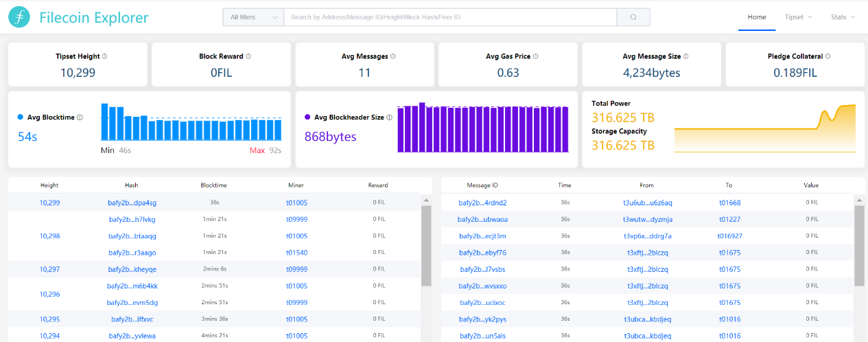Screen dimensions: 868x342
Task: Go to the Home tab
Action: (x=757, y=17)
